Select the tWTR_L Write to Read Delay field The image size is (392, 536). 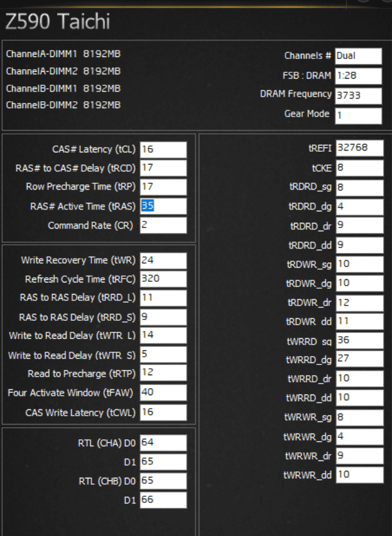tap(163, 336)
